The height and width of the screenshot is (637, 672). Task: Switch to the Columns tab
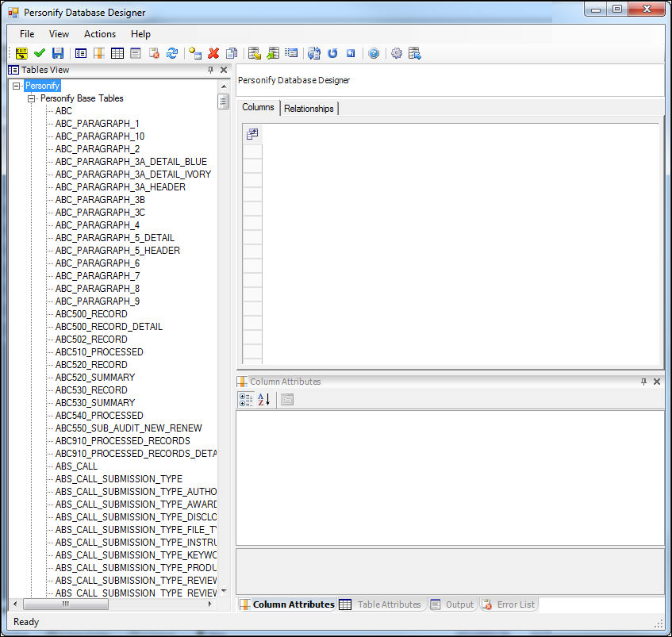258,107
